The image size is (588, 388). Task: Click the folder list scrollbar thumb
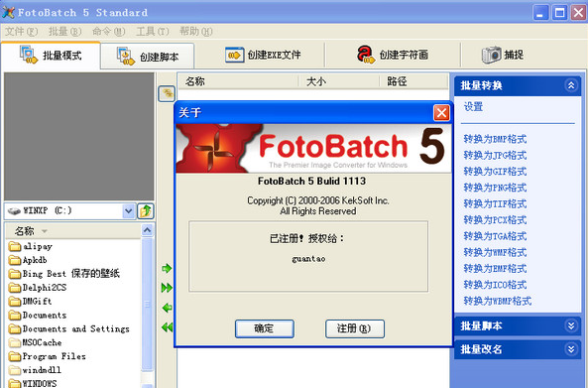tap(148, 304)
